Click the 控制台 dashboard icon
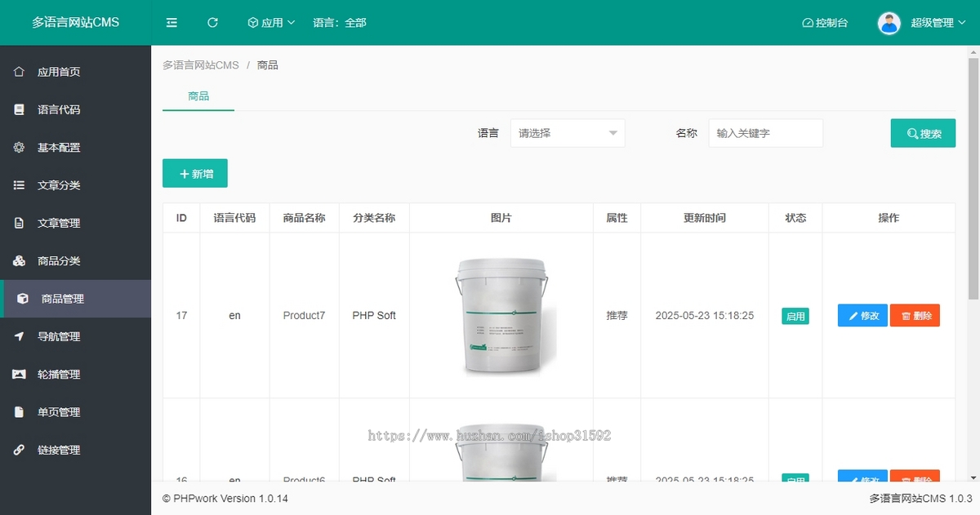 click(x=808, y=23)
